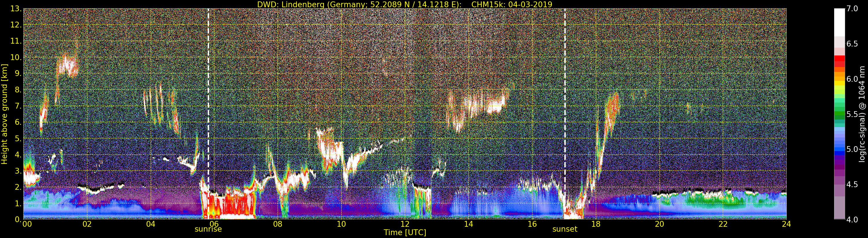The height and width of the screenshot is (238, 868).
Task: Click colorbar tick value 6.0
Action: (x=852, y=79)
